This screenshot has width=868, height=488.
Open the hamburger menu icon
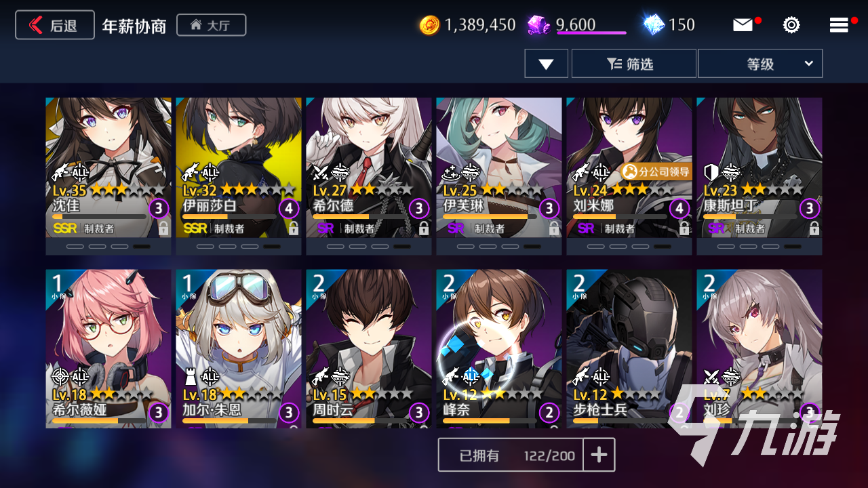tap(839, 25)
